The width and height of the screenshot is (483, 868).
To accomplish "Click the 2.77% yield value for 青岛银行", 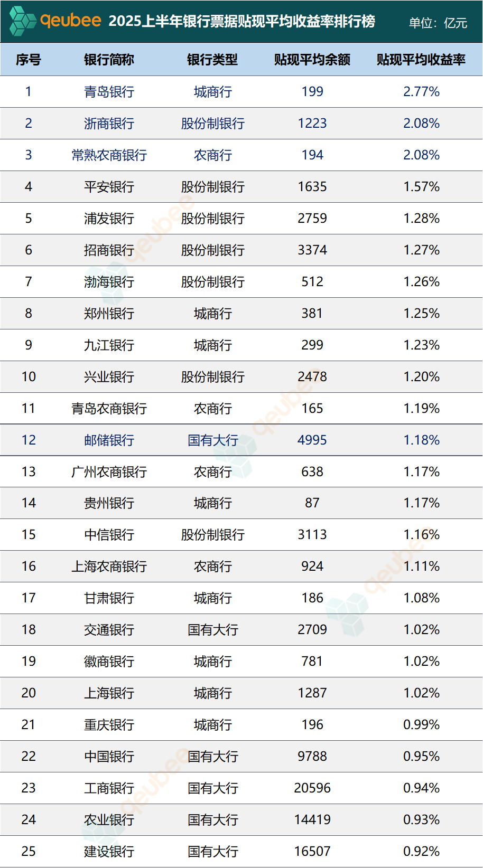I will pos(421,92).
